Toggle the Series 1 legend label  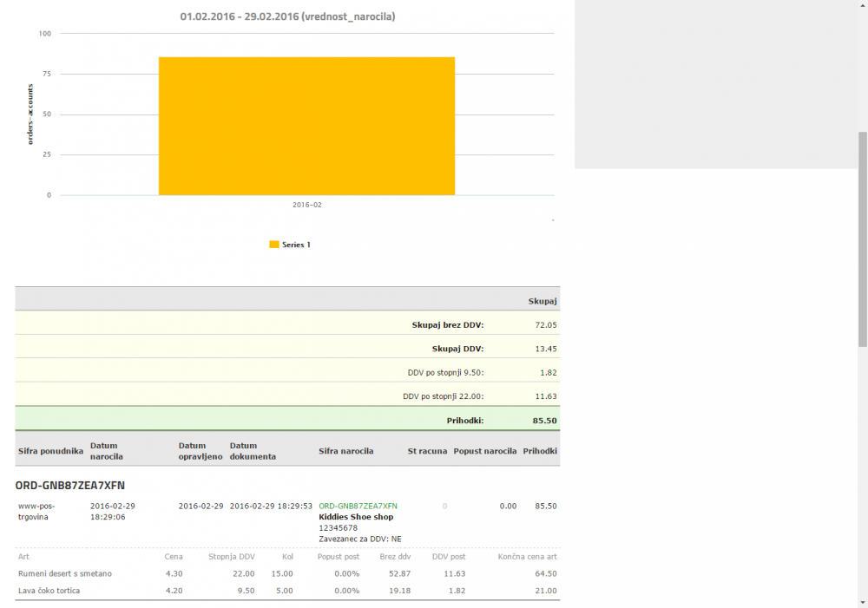click(296, 245)
